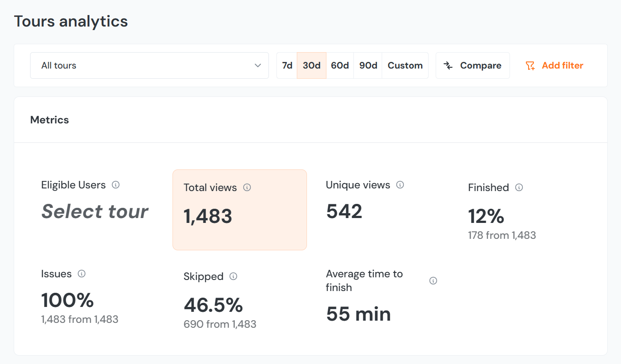
Task: Select the 7d time range
Action: [287, 65]
